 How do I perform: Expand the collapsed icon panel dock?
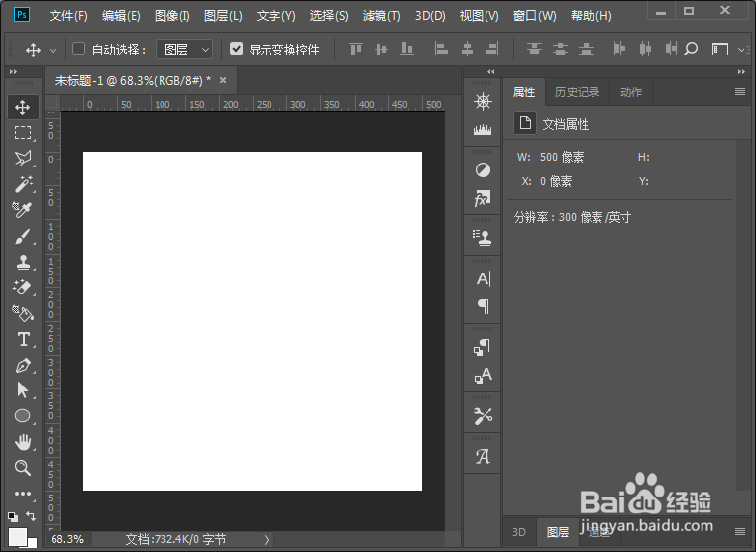pos(490,71)
